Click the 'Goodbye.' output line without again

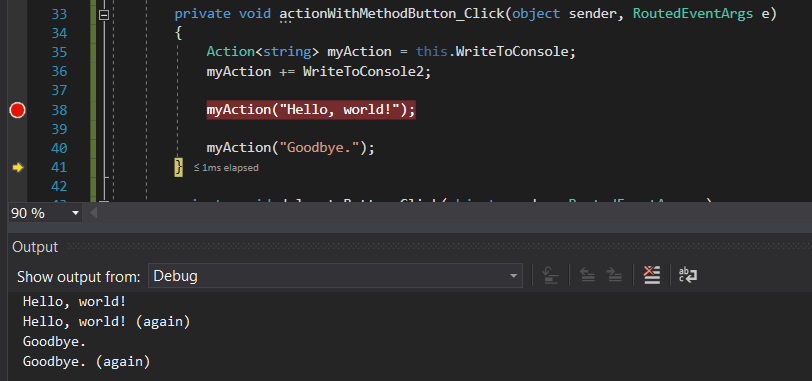coord(54,342)
